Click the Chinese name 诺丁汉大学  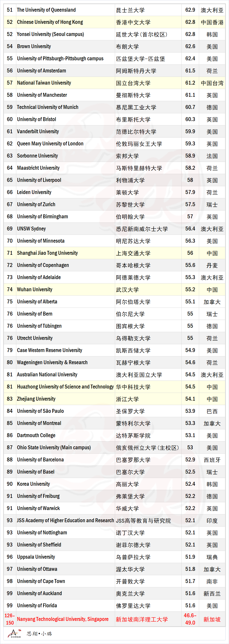click(x=130, y=533)
